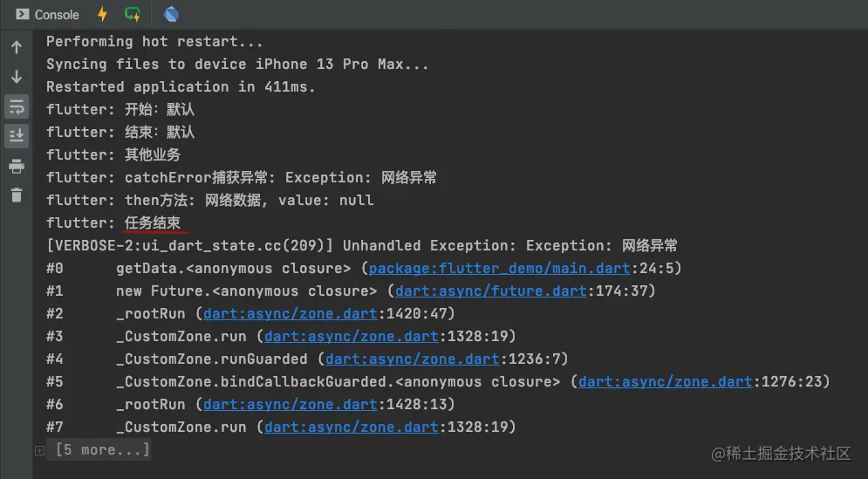Print the console output

pos(17,167)
